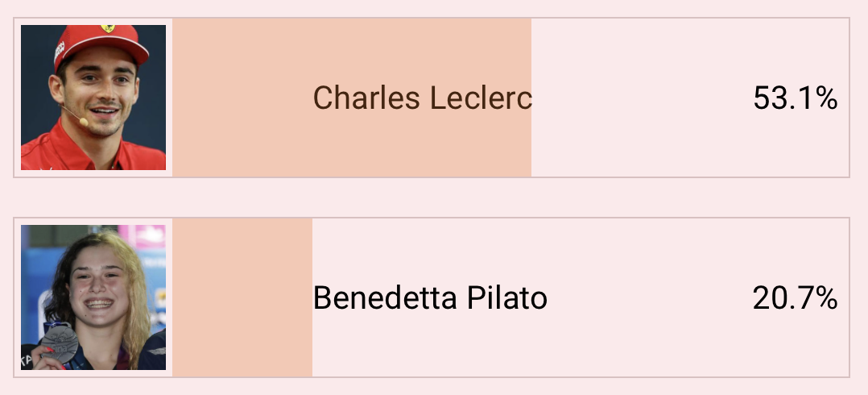Open Benedetta Pilato's photo thumbnail
Image resolution: width=868 pixels, height=395 pixels.
tap(93, 297)
